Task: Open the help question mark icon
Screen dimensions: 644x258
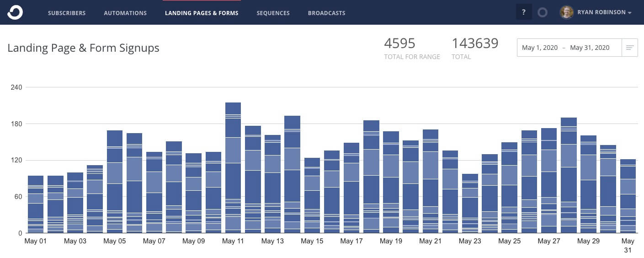Action: point(524,12)
